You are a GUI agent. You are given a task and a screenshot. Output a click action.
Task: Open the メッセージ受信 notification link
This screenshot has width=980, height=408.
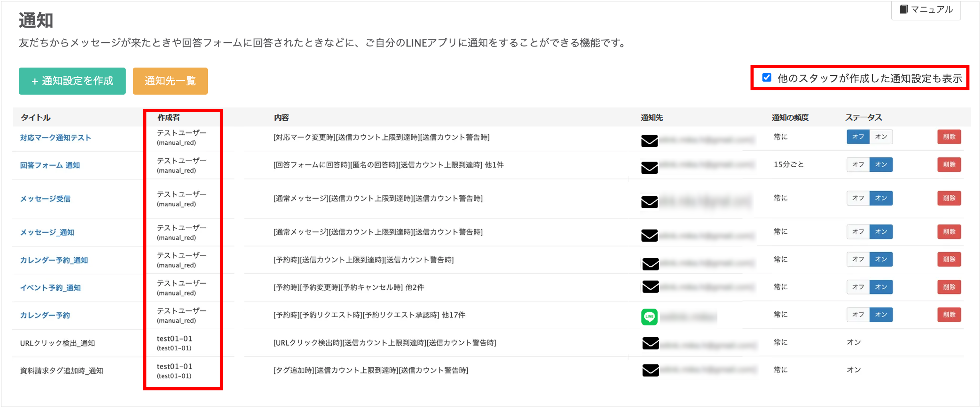[x=45, y=199]
